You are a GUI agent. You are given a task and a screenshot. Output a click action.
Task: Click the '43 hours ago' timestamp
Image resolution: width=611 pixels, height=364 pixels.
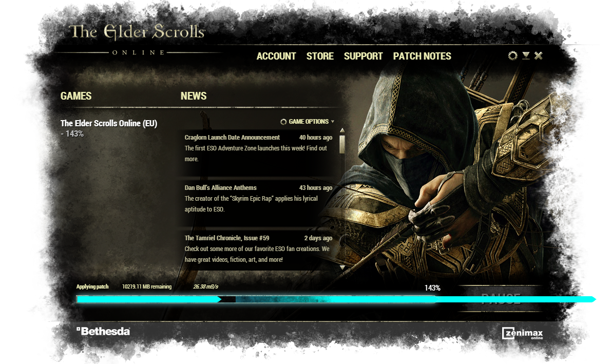(316, 187)
